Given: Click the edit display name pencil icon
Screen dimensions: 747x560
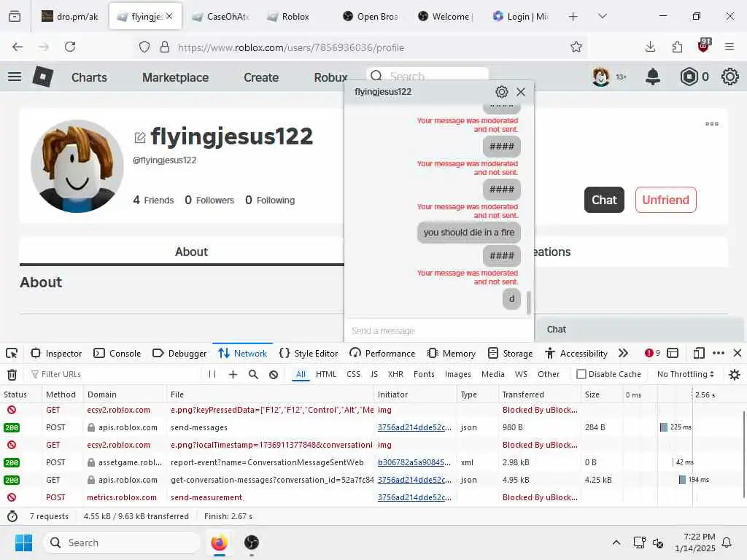Looking at the screenshot, I should point(139,138).
